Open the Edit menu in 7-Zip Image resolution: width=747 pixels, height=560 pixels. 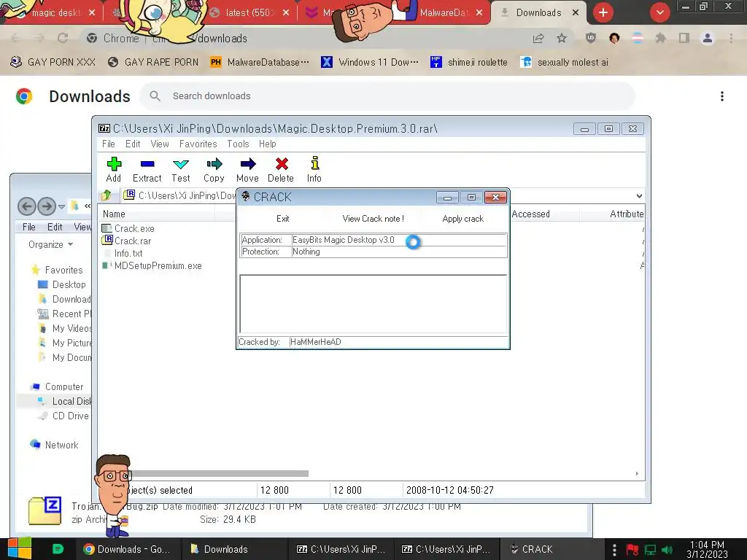pos(133,144)
